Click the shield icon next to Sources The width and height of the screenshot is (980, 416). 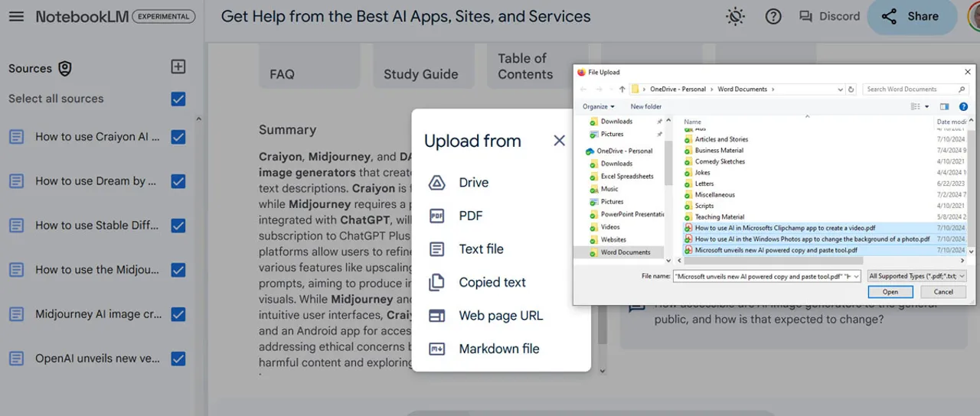coord(65,69)
